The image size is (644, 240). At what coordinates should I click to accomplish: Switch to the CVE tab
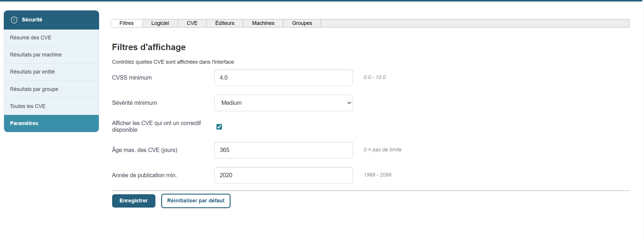[x=192, y=23]
